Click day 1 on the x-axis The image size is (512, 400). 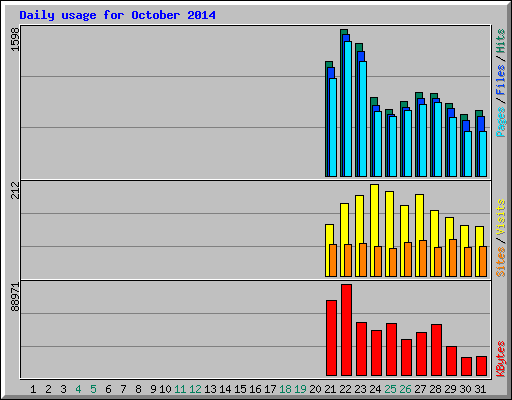(x=33, y=389)
